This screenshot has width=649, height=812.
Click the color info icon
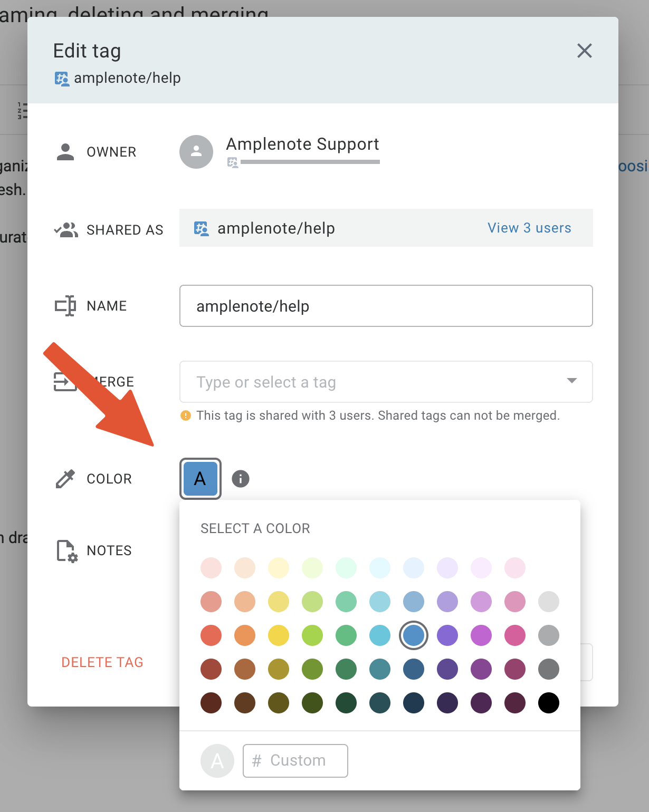pyautogui.click(x=241, y=479)
